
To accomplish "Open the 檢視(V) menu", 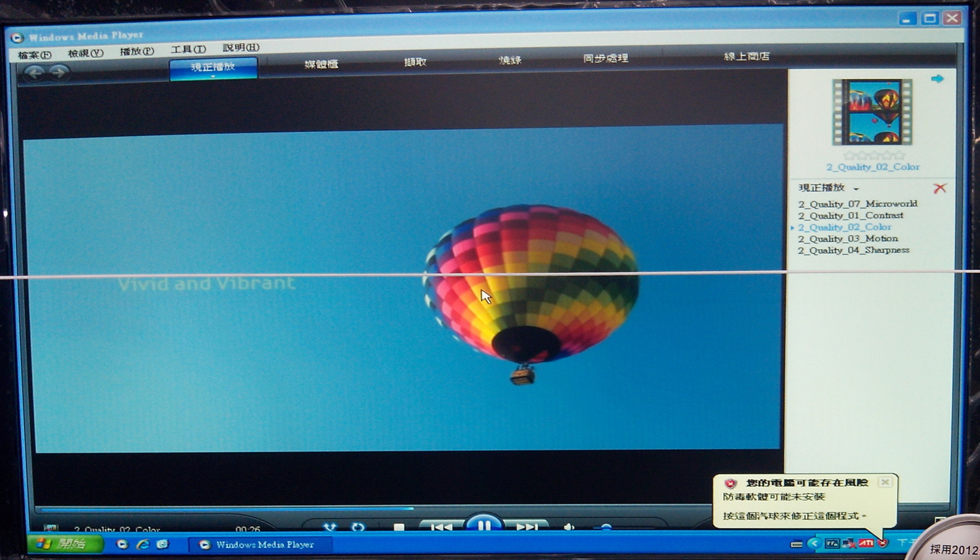I will 86,53.
